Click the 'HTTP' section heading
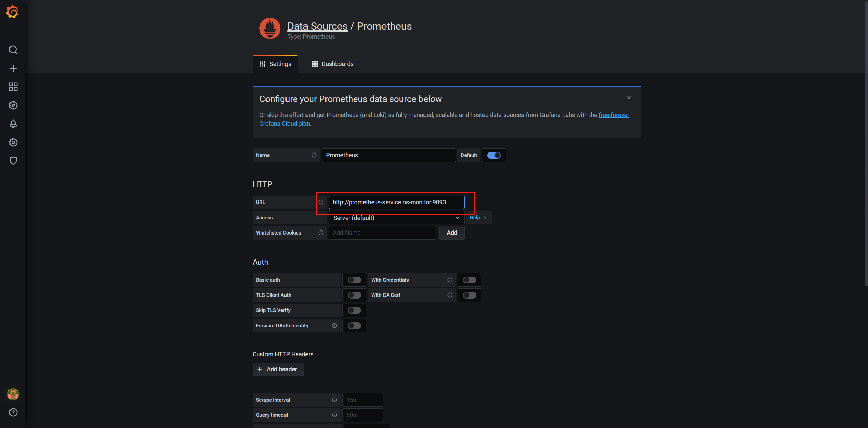This screenshot has width=868, height=428. coord(262,184)
